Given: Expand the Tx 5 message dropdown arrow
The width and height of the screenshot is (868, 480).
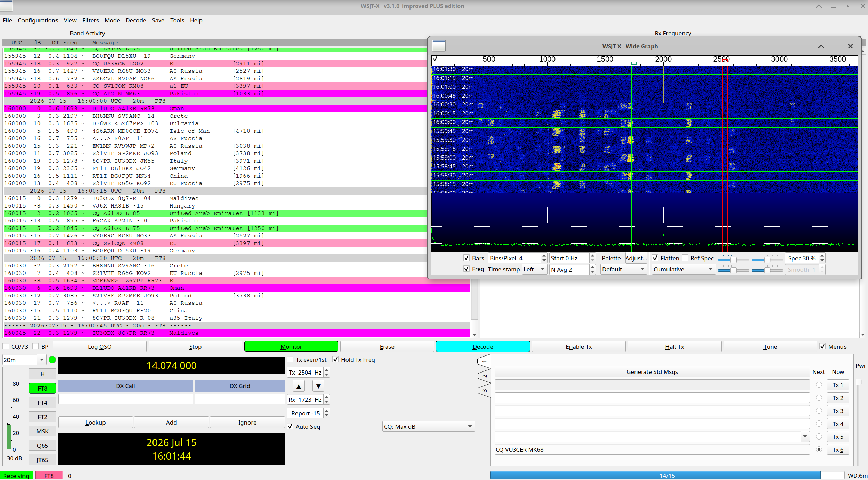Looking at the screenshot, I should pos(805,436).
